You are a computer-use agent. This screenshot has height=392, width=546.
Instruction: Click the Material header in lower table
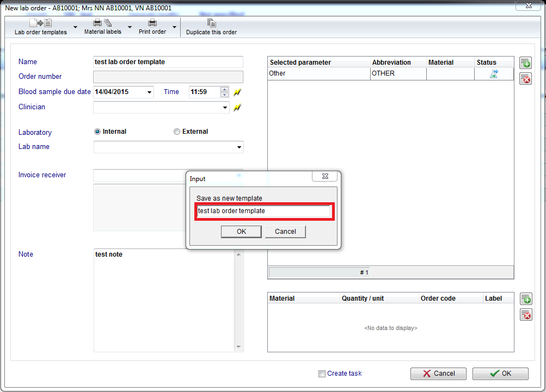pos(304,298)
